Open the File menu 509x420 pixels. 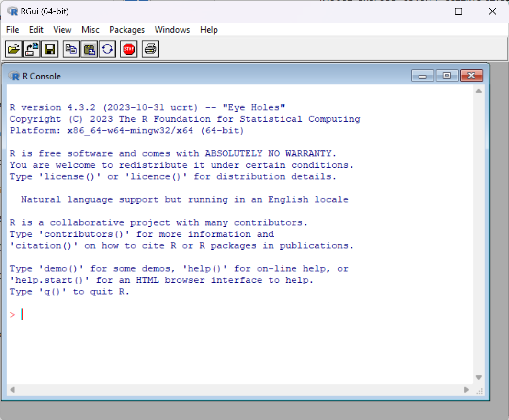pos(12,30)
